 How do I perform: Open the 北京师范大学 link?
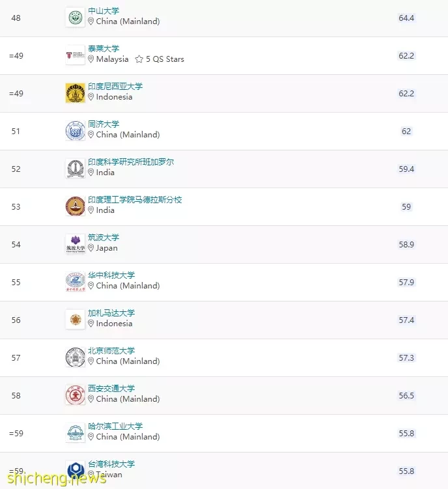point(111,350)
